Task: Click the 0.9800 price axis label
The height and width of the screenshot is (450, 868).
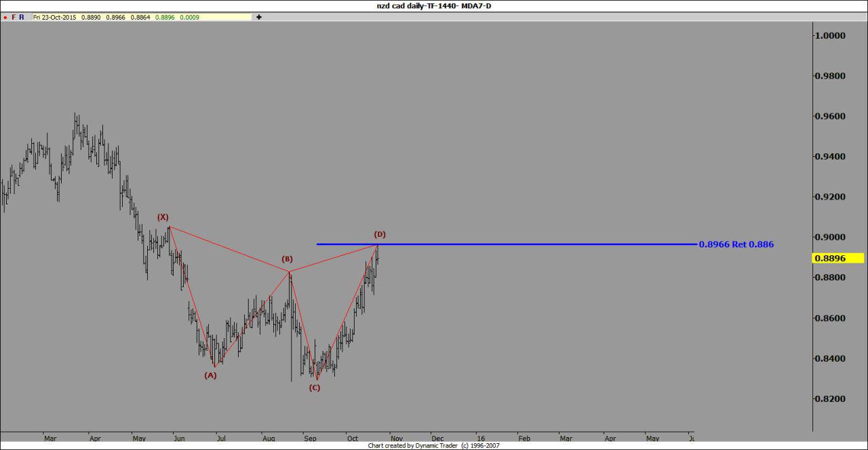Action: [831, 76]
